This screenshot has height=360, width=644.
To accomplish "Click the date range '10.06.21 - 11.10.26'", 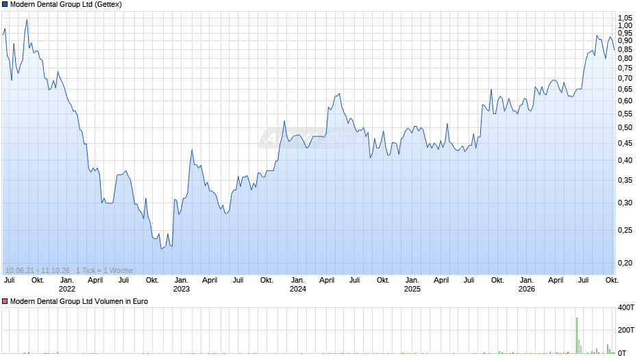I will pyautogui.click(x=38, y=270).
